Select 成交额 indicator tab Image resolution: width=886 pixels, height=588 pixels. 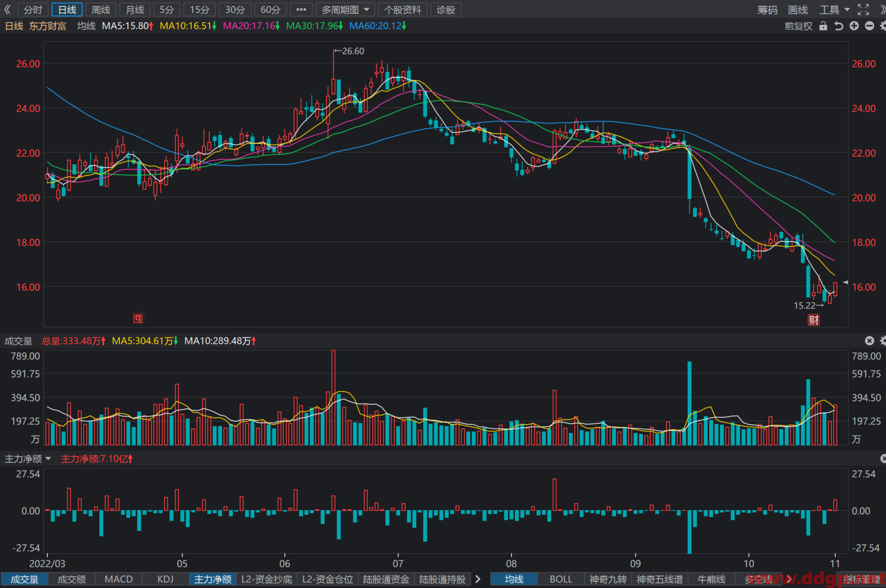coord(71,579)
